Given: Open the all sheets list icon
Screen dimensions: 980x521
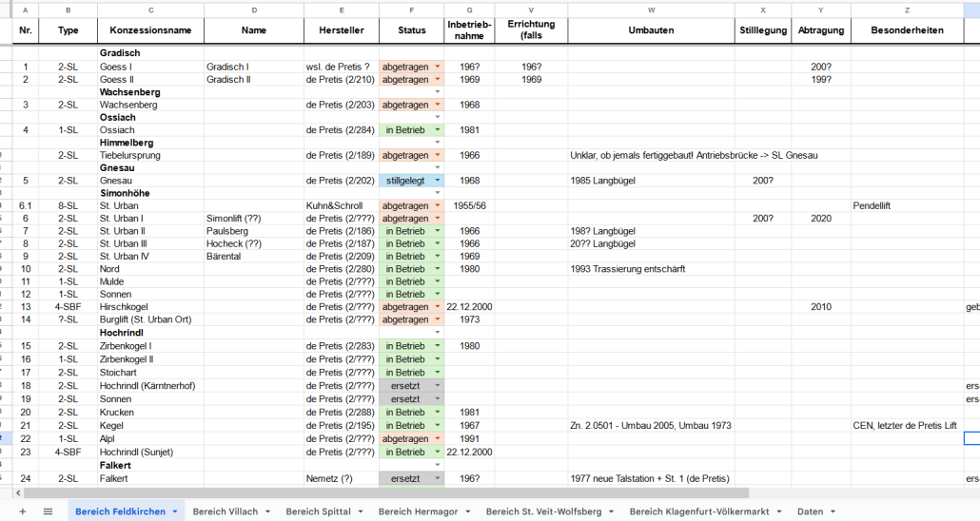Looking at the screenshot, I should [48, 511].
